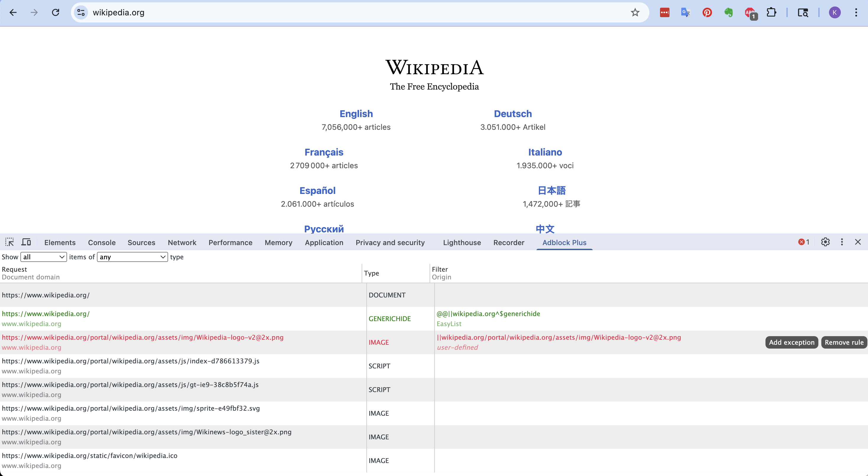Toggle the device toolbar icon
Screen dimensions: 868x476
(26, 242)
